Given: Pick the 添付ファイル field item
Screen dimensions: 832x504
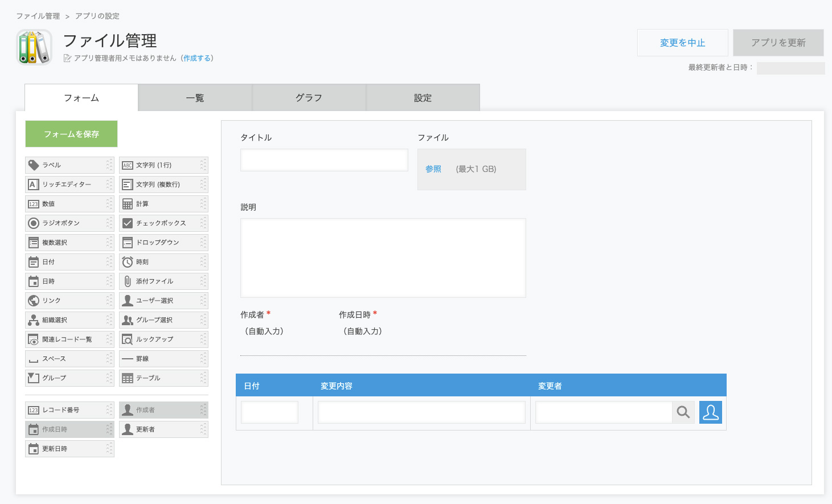Looking at the screenshot, I should [163, 281].
